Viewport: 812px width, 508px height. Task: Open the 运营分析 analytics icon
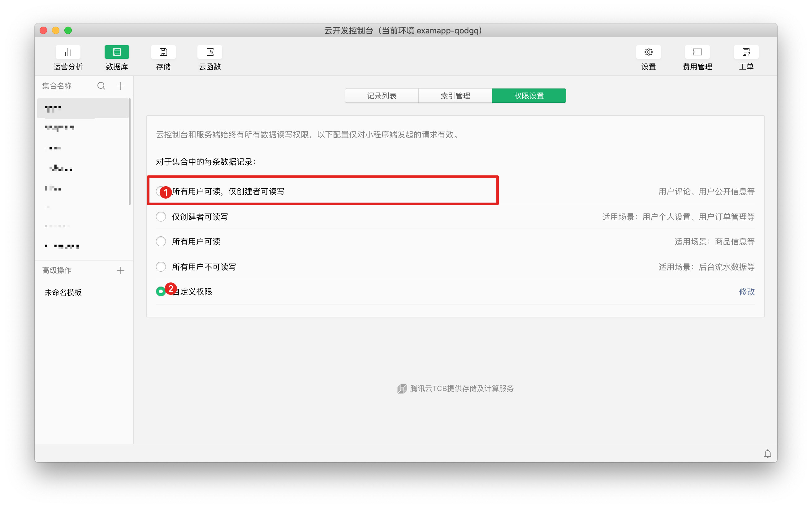68,52
